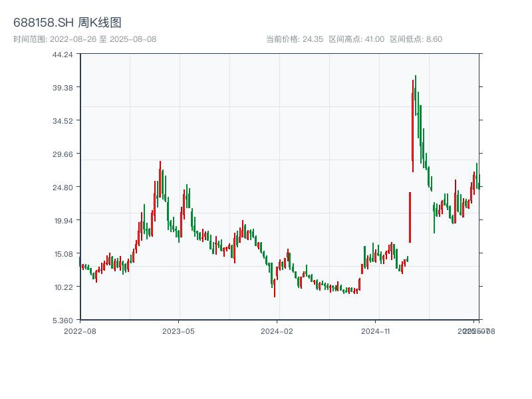Image resolution: width=532 pixels, height=399 pixels.
Task: Click the y-axis value 39.38
Action: click(x=63, y=88)
